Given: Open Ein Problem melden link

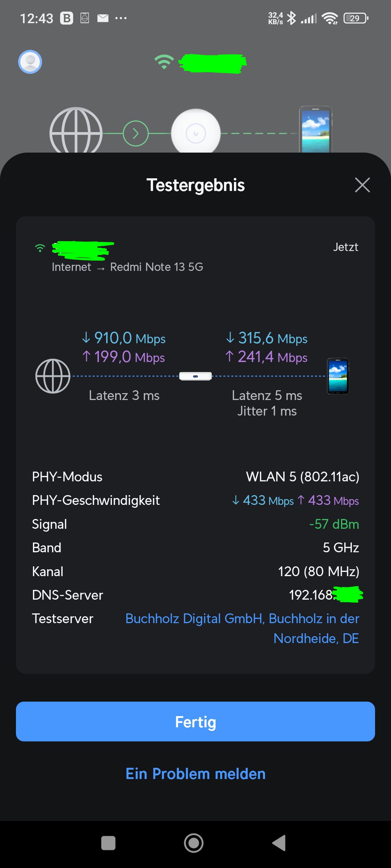Looking at the screenshot, I should click(x=195, y=774).
